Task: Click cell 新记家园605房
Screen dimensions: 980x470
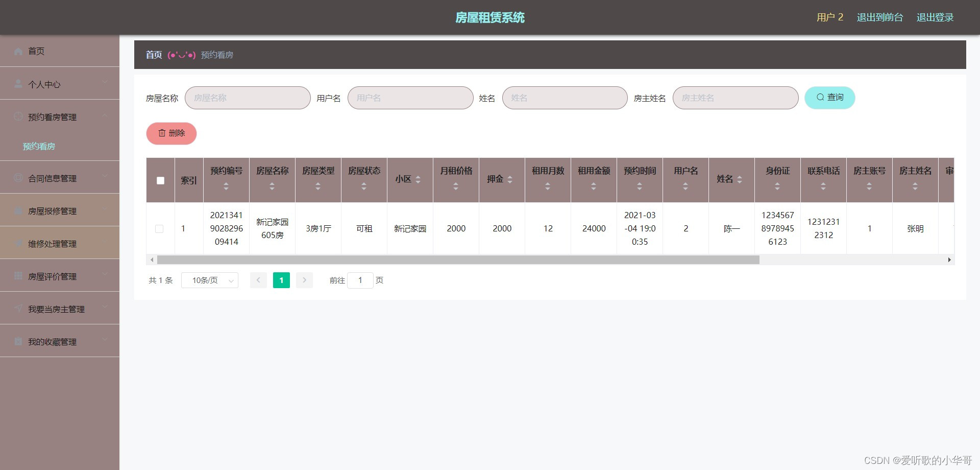Action: click(x=272, y=228)
